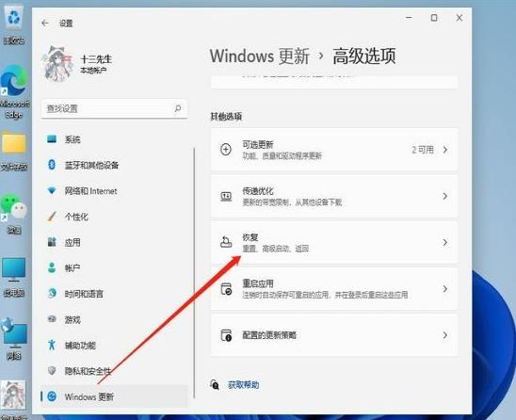
Task: Click the 个性化 paintbrush icon
Action: 52,217
